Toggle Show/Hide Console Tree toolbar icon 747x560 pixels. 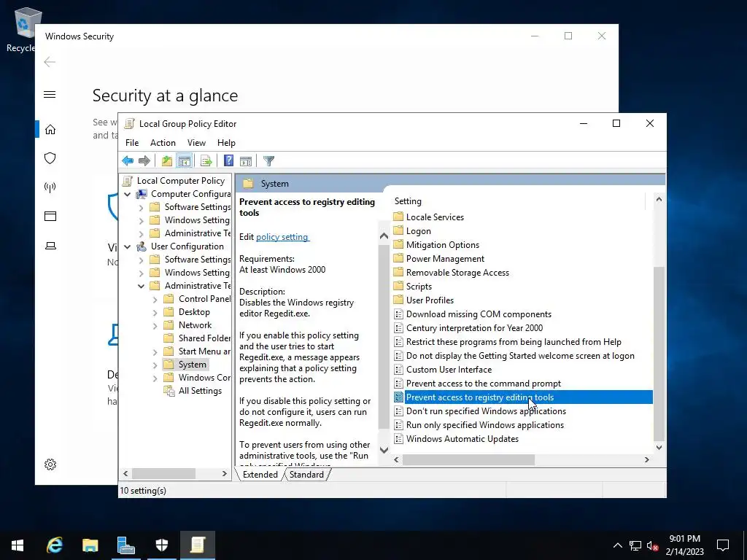click(x=184, y=161)
